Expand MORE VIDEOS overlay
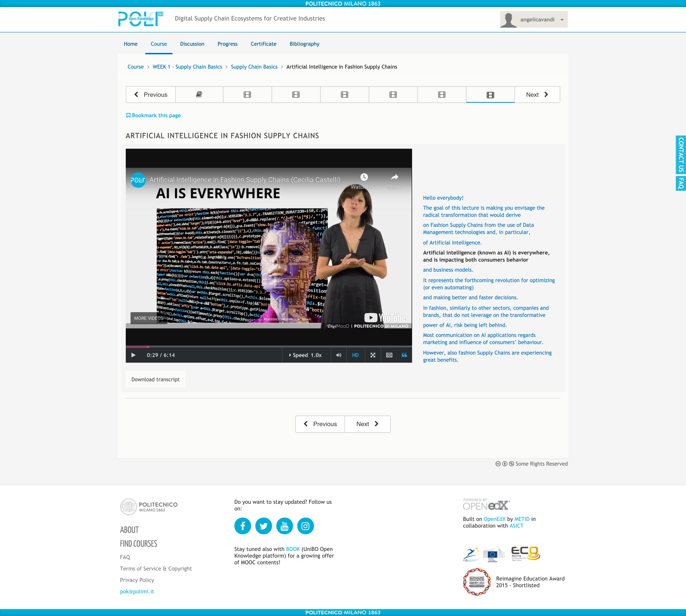 click(x=148, y=318)
